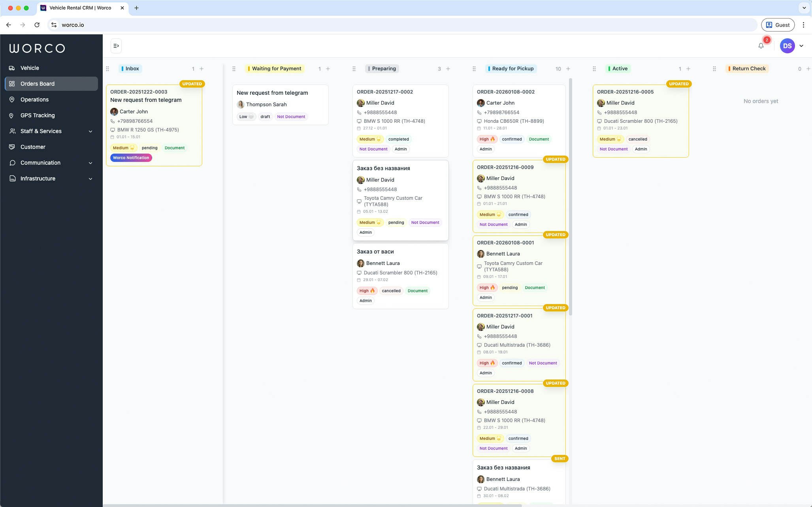The image size is (812, 507).
Task: Expand the Communication section
Action: point(40,162)
